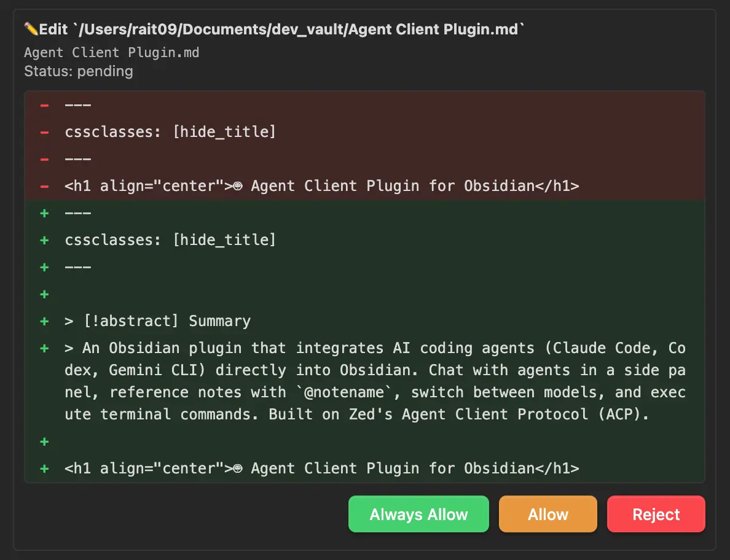The height and width of the screenshot is (560, 730).
Task: Click the Always Allow button
Action: 418,514
